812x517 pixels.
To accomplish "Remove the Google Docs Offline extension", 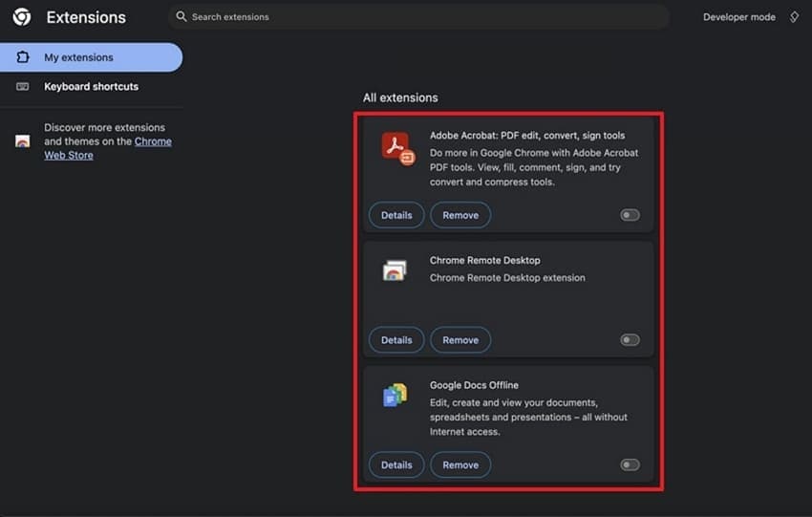I will [x=460, y=464].
